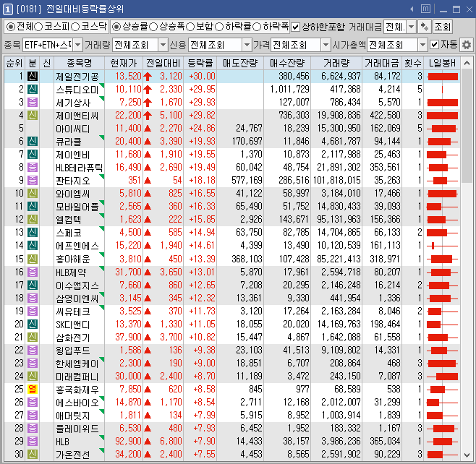
Task: Click the vertical scrollbar thumb
Action: coord(467,126)
